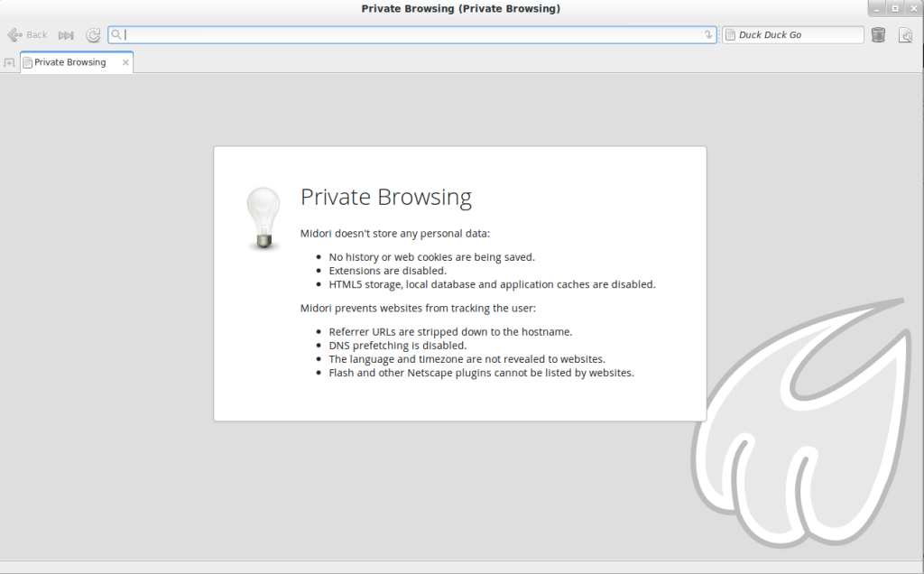Maximize the Midori window

click(895, 8)
